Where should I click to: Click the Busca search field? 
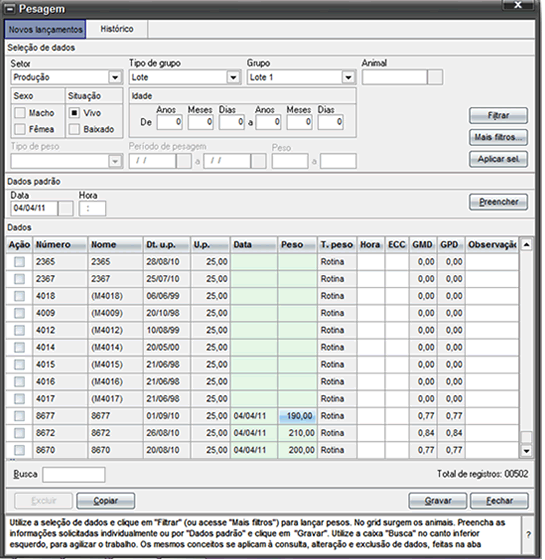(x=74, y=475)
